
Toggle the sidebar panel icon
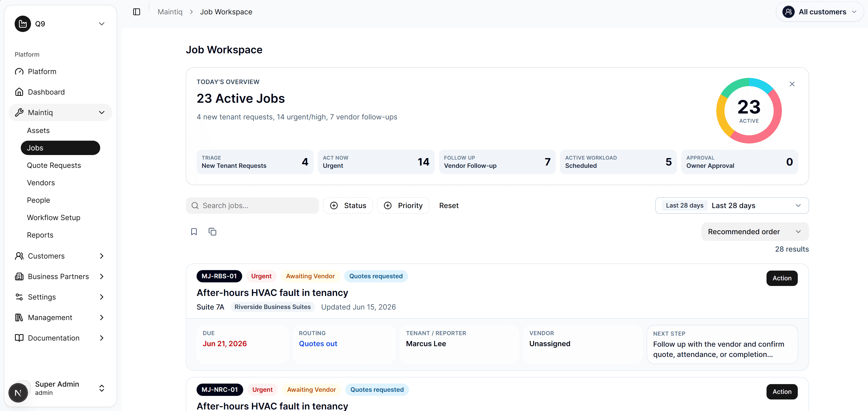tap(137, 12)
